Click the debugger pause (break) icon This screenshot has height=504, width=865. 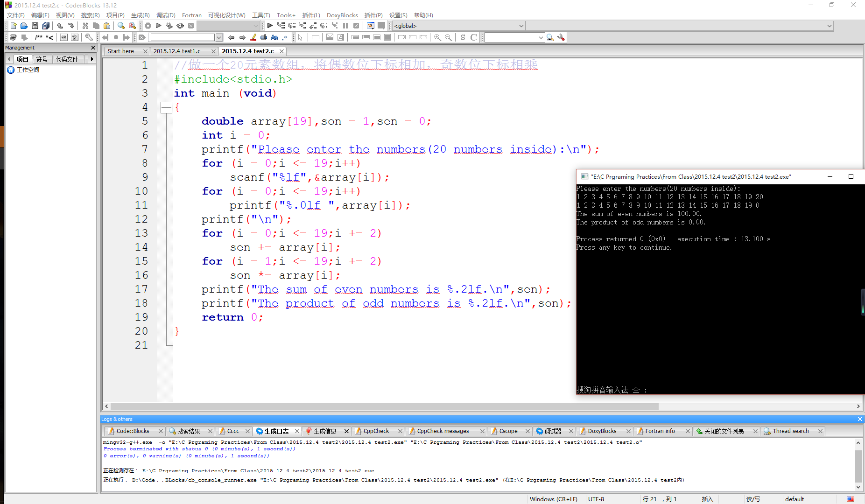tap(345, 26)
